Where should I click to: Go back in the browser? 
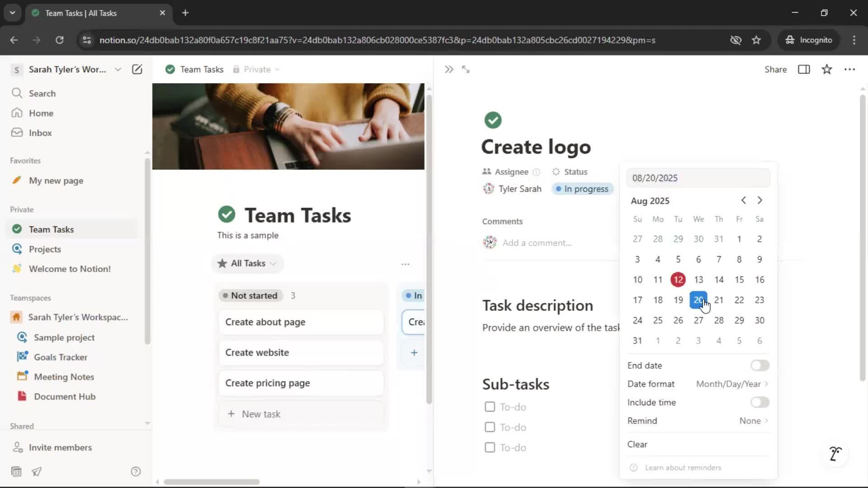[x=14, y=40]
